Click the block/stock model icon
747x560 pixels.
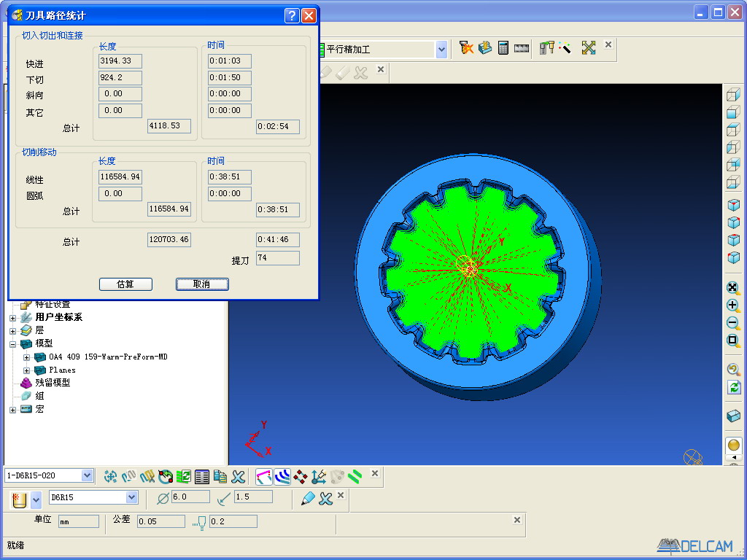pos(485,47)
